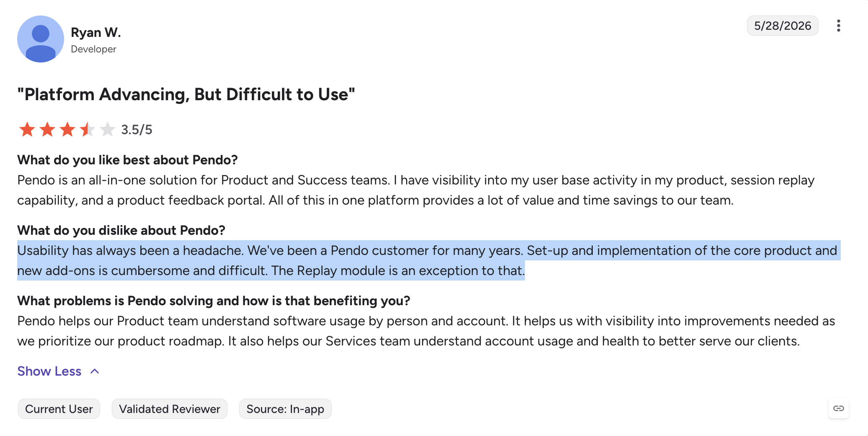Click reviewer name Ryan W.
The image size is (868, 436).
pyautogui.click(x=96, y=32)
